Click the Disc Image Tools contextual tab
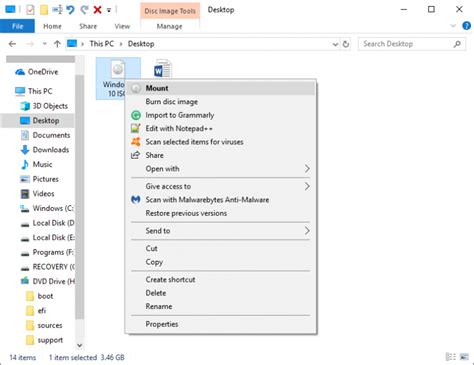 pyautogui.click(x=170, y=11)
